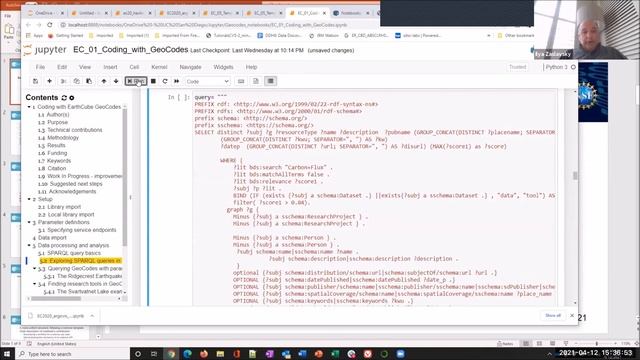640x360 pixels.
Task: Open the Edit menu
Action: (x=62, y=67)
